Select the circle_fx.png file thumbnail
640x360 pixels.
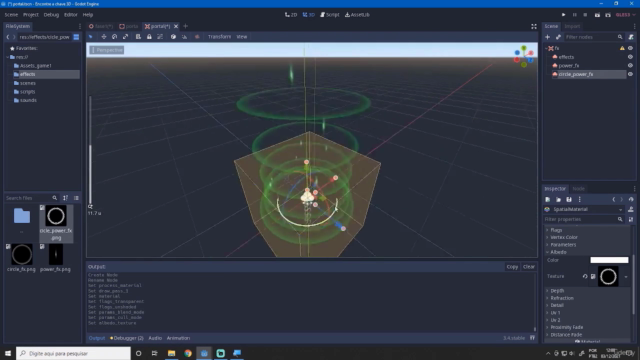22,254
